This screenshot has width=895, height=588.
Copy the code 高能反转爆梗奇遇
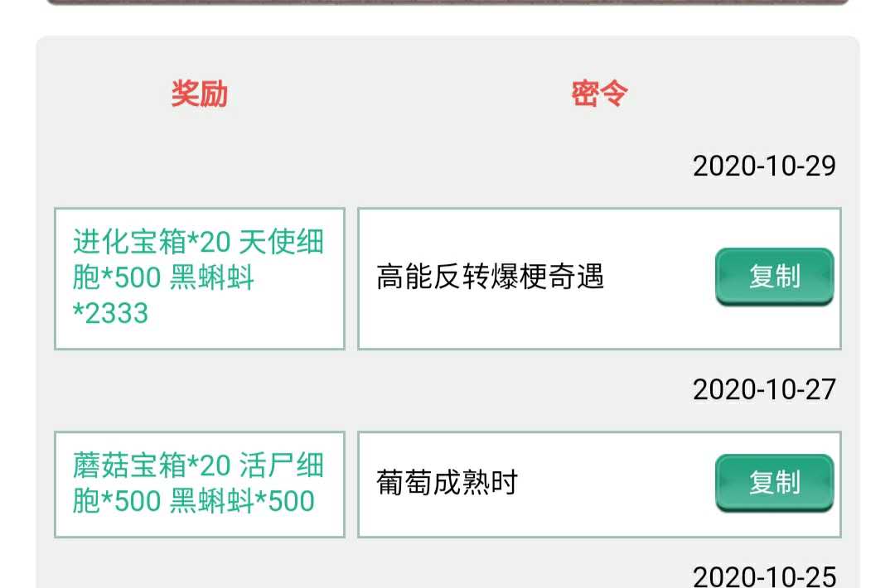[774, 277]
